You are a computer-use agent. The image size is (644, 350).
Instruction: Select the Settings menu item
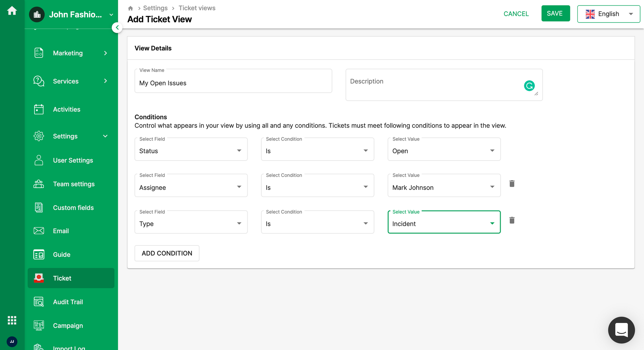coord(65,137)
